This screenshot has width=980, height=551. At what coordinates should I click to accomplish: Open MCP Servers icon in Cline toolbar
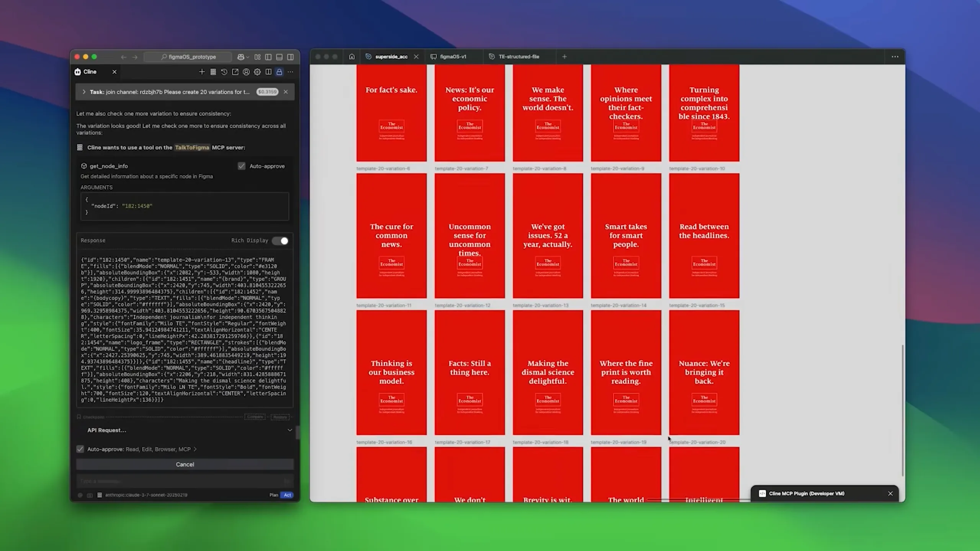click(x=213, y=72)
